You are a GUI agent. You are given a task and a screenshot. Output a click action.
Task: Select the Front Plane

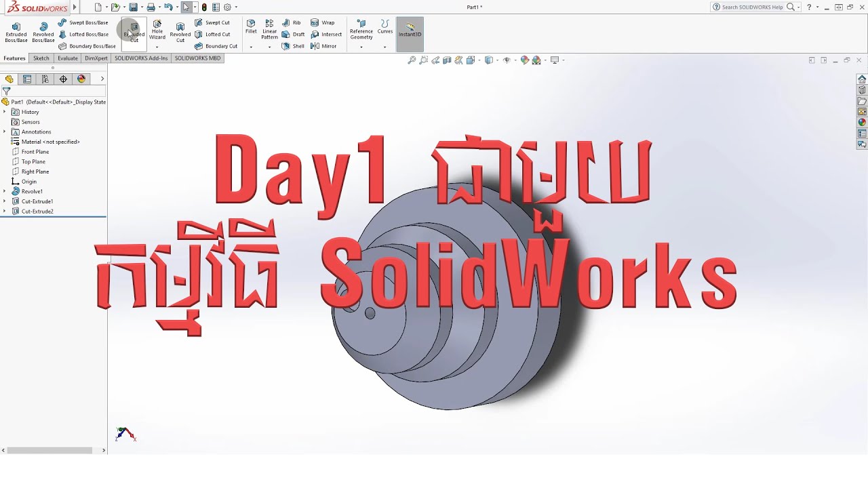coord(35,152)
